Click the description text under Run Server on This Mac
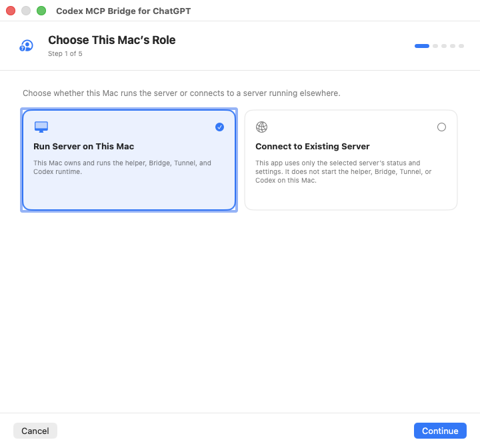 point(122,167)
